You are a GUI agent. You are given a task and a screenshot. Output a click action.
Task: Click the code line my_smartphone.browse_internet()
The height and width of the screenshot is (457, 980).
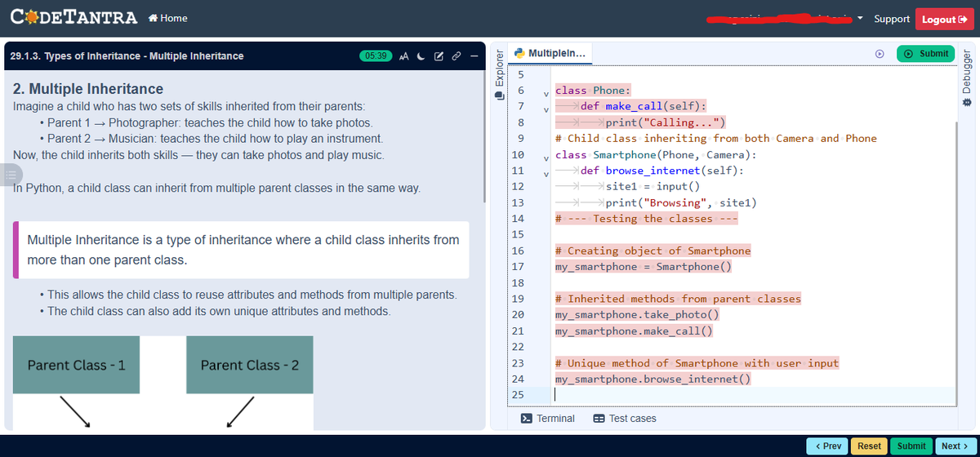pyautogui.click(x=653, y=379)
